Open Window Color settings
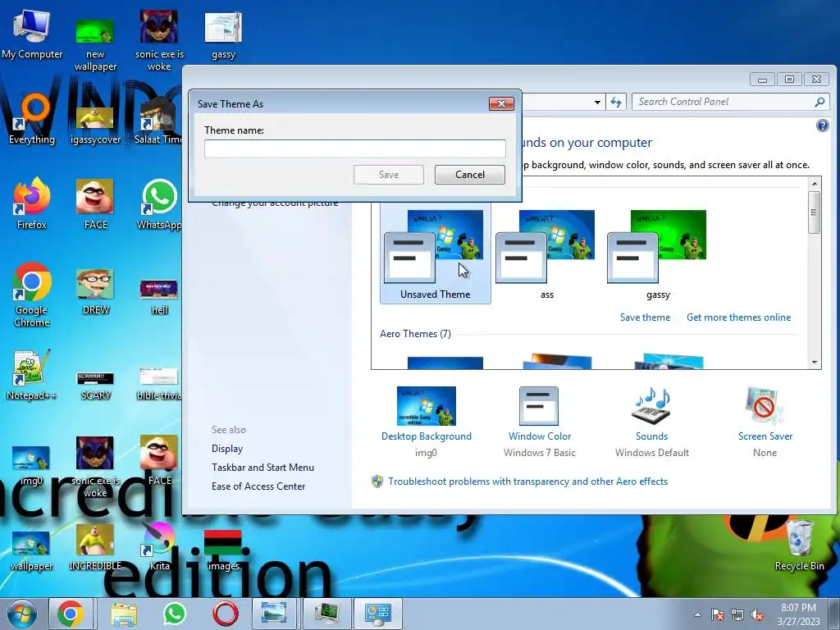The width and height of the screenshot is (840, 630). click(540, 422)
